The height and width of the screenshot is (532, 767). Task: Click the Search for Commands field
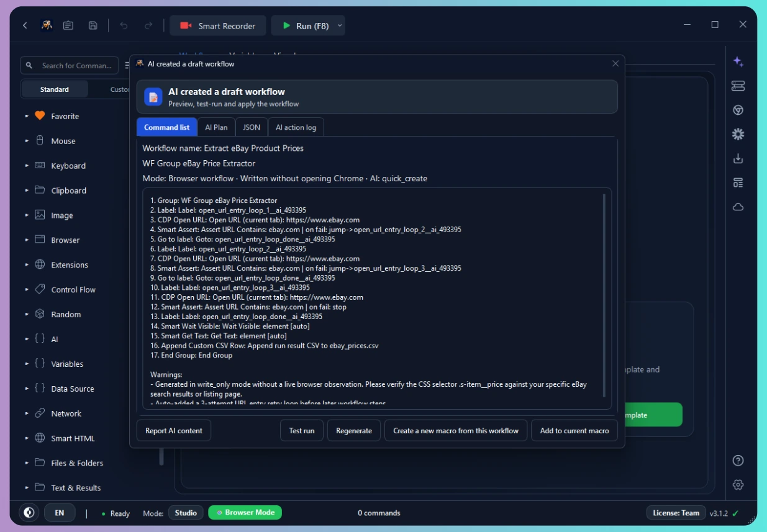pos(70,65)
